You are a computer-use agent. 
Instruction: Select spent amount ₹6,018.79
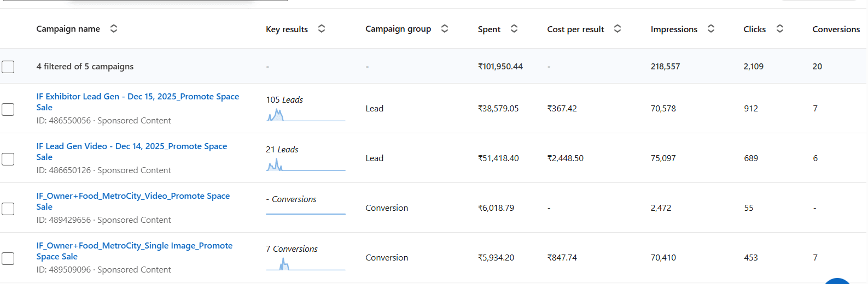pyautogui.click(x=496, y=208)
